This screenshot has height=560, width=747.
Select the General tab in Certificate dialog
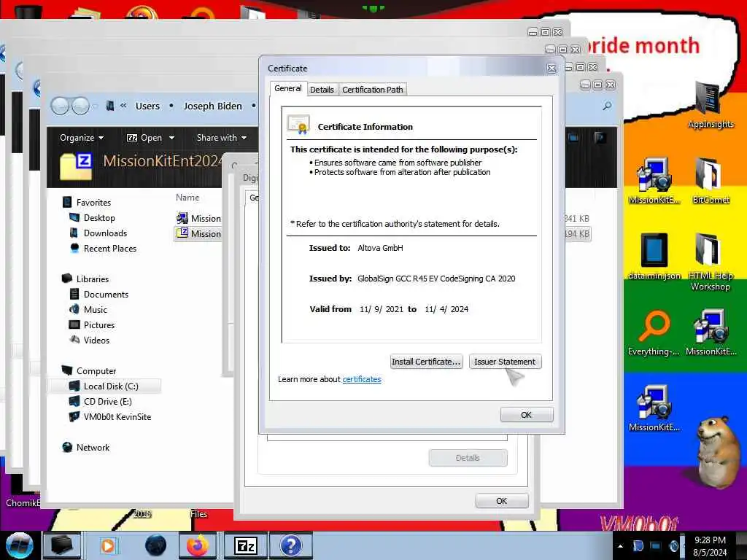tap(287, 88)
